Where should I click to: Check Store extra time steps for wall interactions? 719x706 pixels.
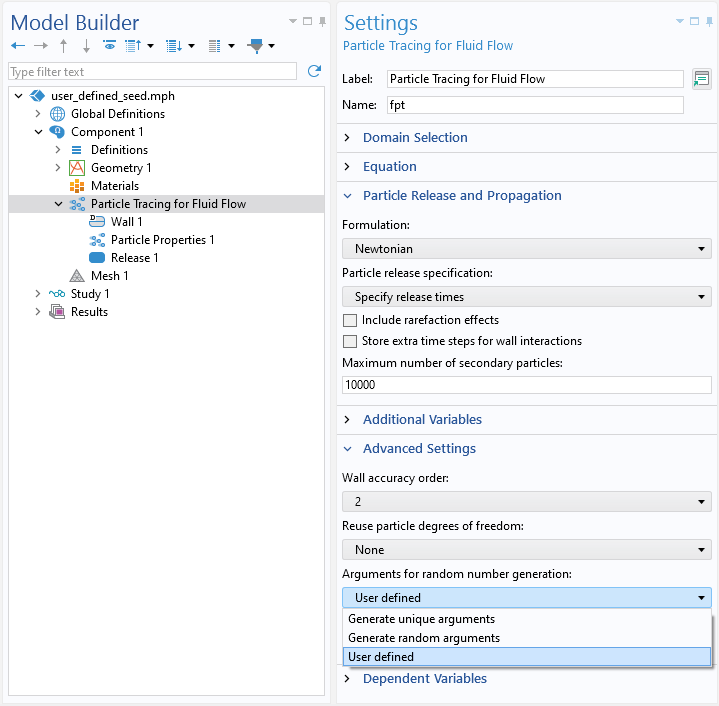click(x=350, y=341)
